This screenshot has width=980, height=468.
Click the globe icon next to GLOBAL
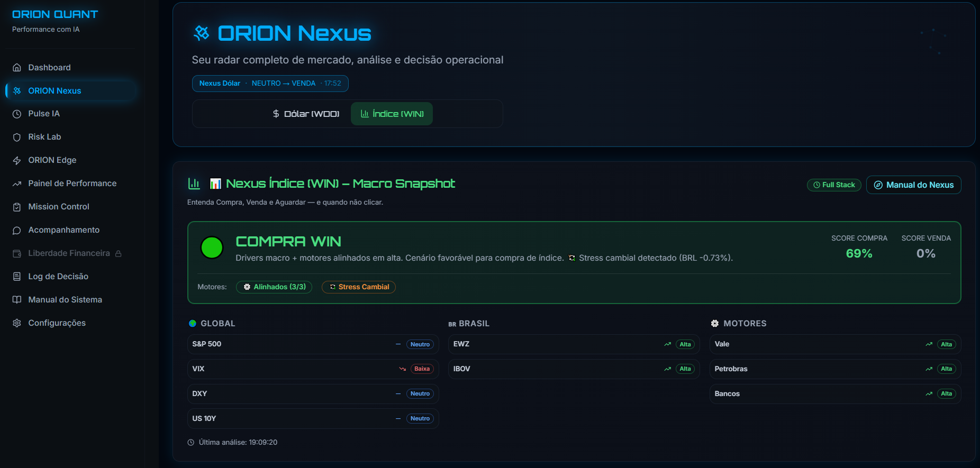[193, 324]
